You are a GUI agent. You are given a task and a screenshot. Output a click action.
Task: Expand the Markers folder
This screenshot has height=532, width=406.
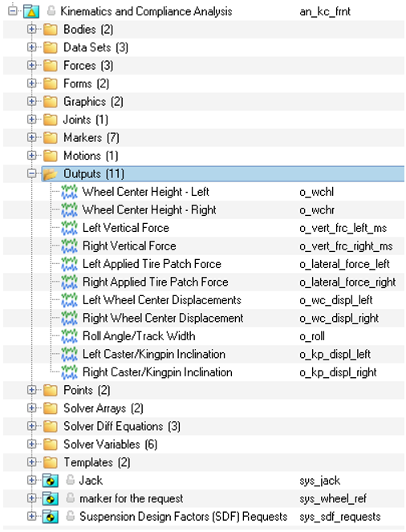click(x=31, y=137)
